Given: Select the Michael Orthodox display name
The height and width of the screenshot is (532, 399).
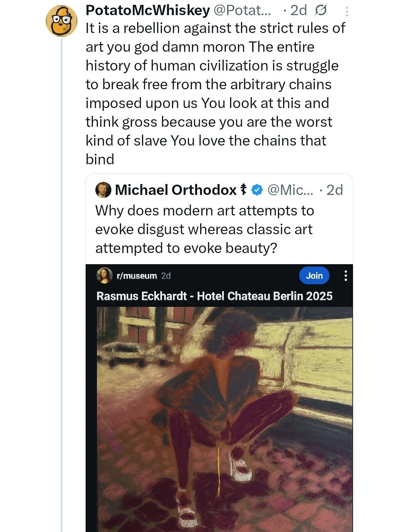Looking at the screenshot, I should (176, 190).
